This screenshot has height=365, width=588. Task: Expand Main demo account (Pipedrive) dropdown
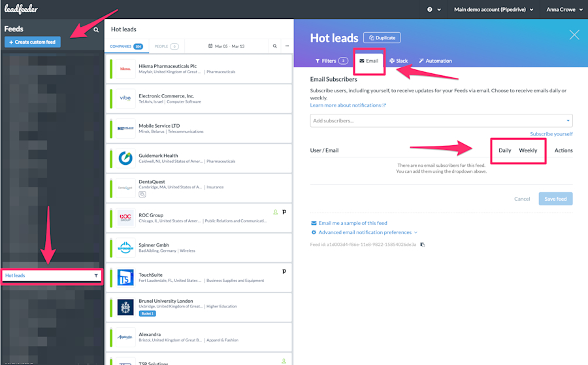click(x=493, y=9)
